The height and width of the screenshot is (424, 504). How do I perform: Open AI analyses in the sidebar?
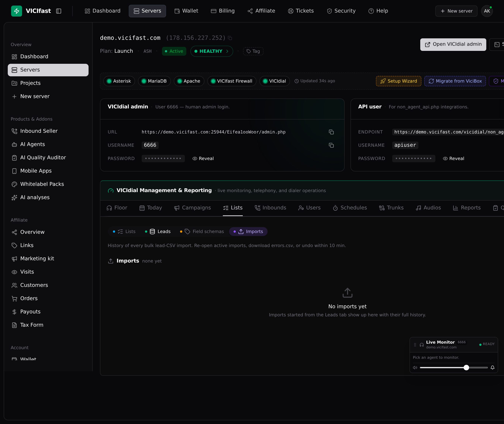48,198
